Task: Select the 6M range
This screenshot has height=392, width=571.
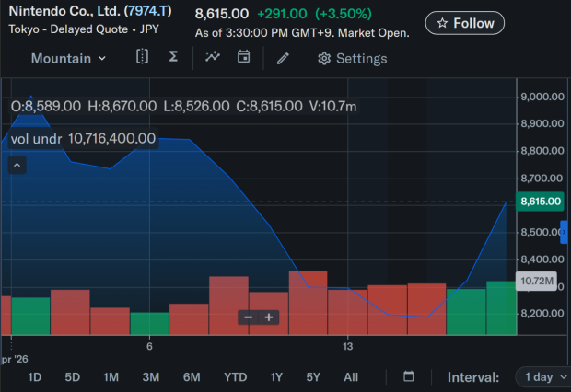Action: coord(192,377)
